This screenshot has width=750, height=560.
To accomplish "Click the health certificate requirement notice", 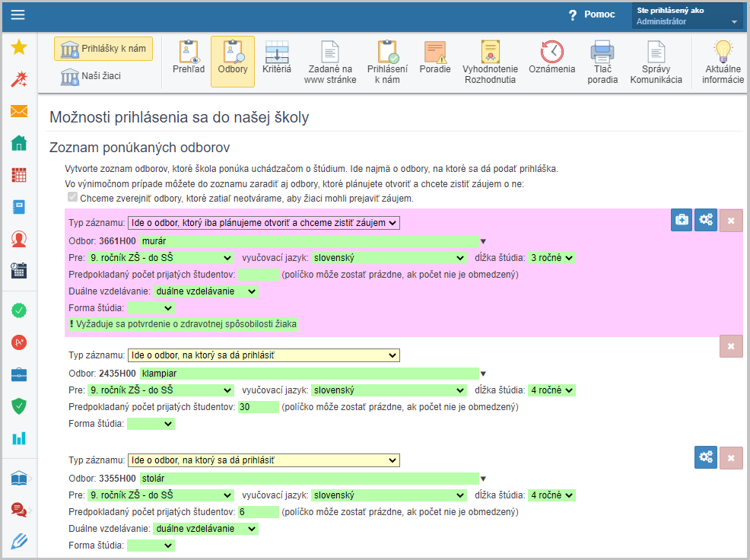I will 183,324.
